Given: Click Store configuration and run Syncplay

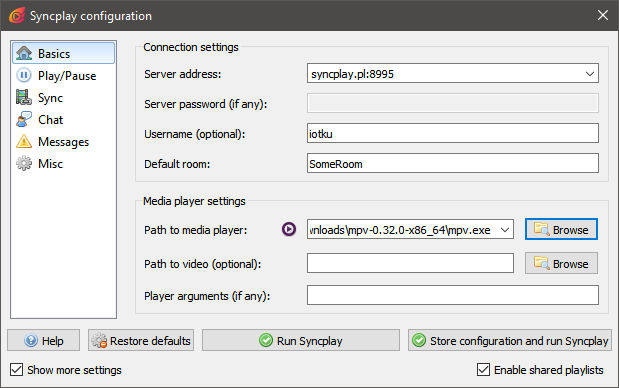Looking at the screenshot, I should pyautogui.click(x=510, y=340).
